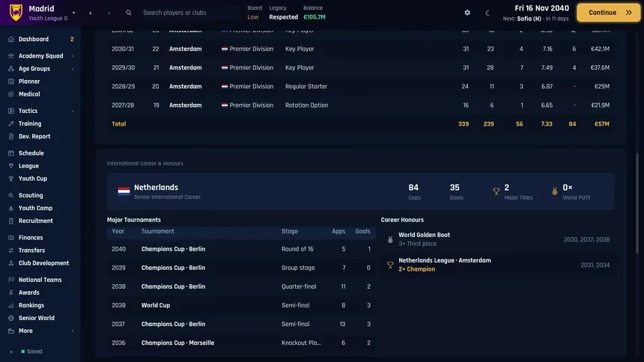Collapse the sidebar with bottom arrow
The width and height of the screenshot is (644, 362).
(11, 352)
